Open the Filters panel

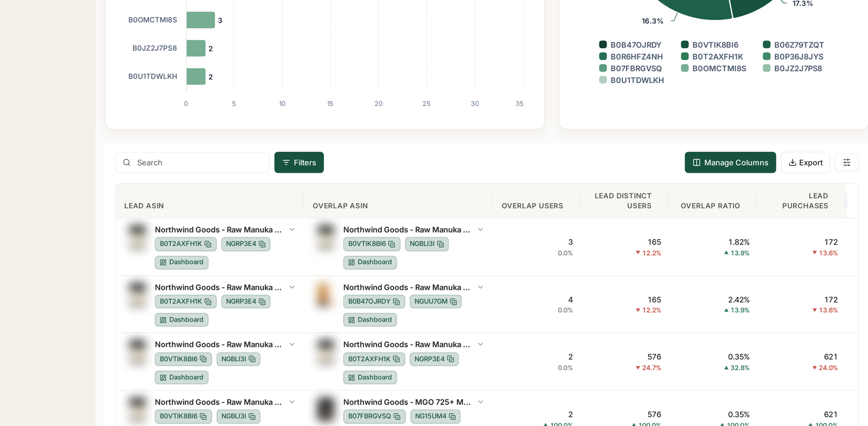pyautogui.click(x=299, y=163)
